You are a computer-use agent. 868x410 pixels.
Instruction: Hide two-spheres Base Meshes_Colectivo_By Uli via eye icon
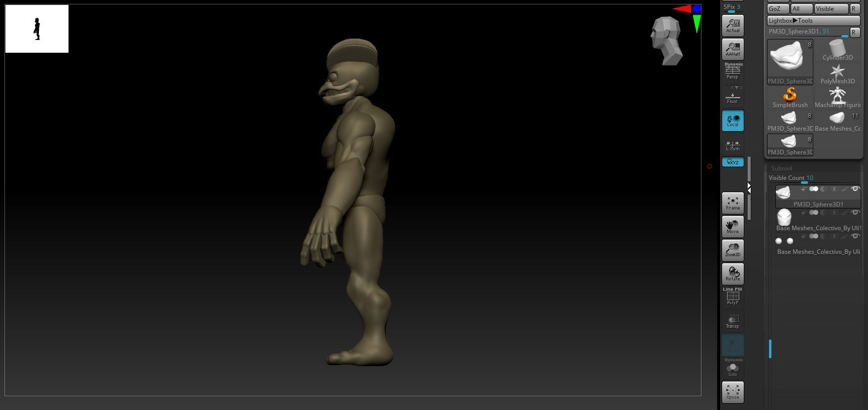point(855,237)
